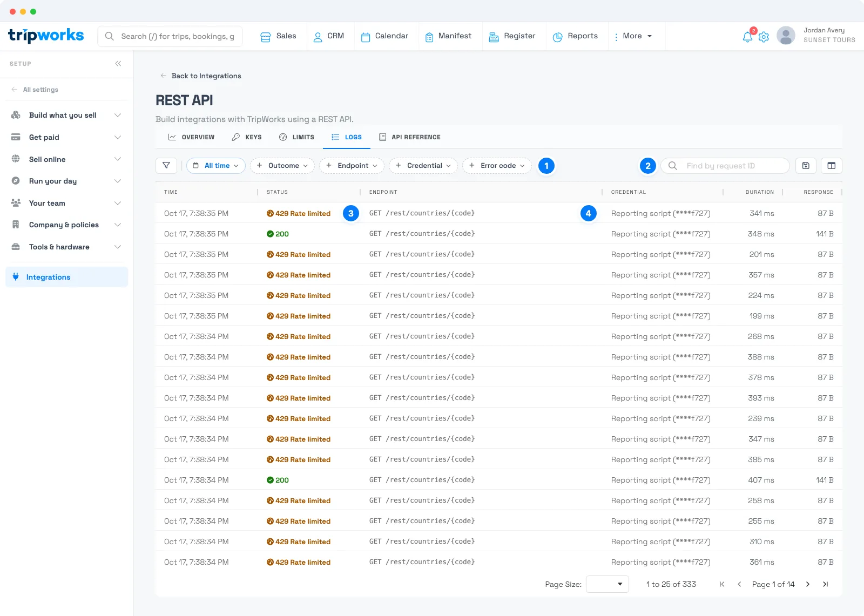864x616 pixels.
Task: Open the Register page
Action: [512, 36]
